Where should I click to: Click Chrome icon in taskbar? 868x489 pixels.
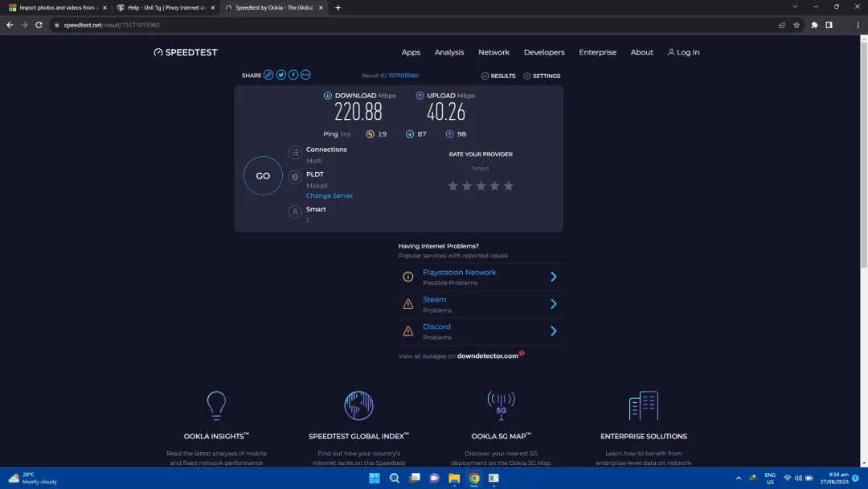click(474, 478)
